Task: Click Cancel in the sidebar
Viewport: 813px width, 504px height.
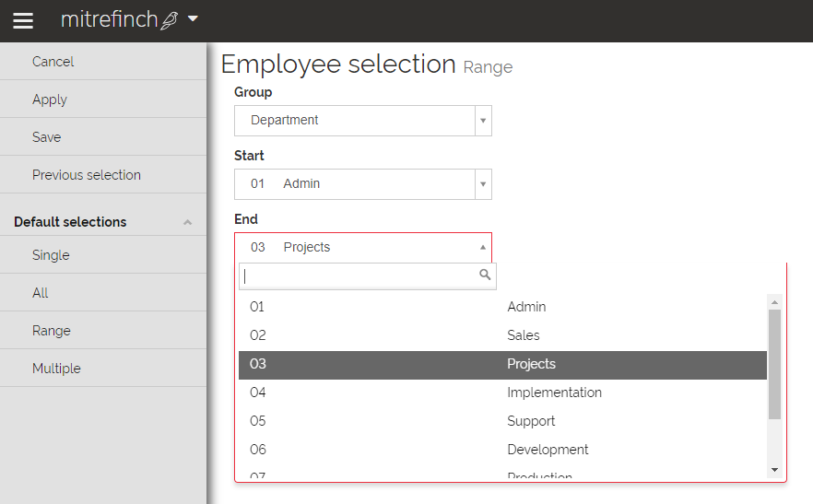Action: 53,62
